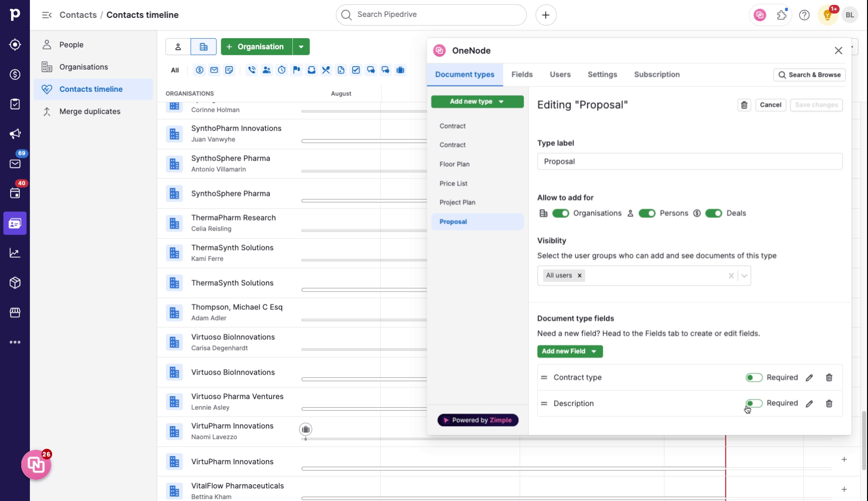
Task: Filter timeline by task checkbox icon
Action: pos(356,70)
